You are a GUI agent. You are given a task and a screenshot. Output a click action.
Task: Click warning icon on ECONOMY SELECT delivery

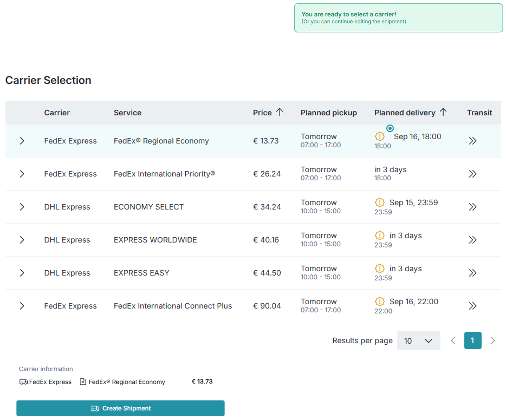click(x=380, y=203)
